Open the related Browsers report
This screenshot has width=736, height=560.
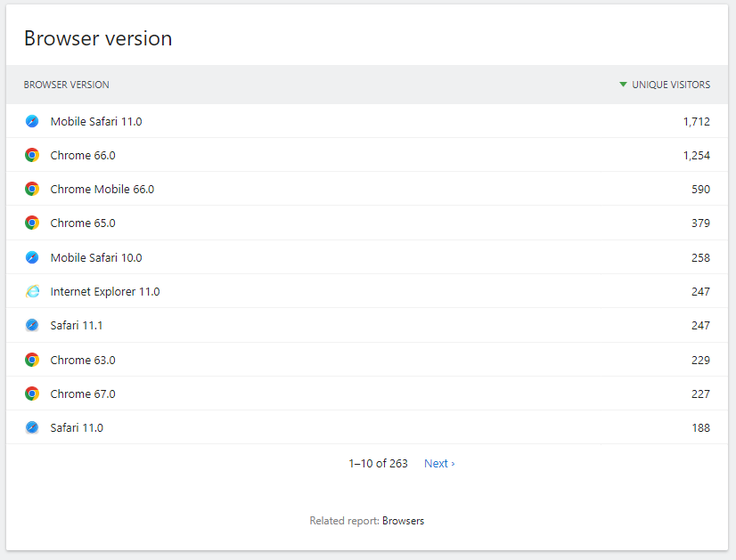tap(403, 521)
